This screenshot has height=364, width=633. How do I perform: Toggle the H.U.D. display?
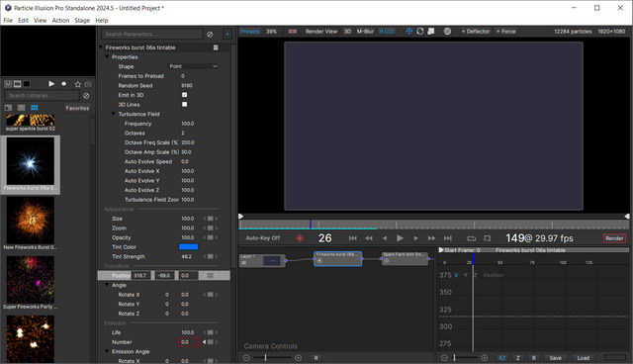pyautogui.click(x=387, y=31)
